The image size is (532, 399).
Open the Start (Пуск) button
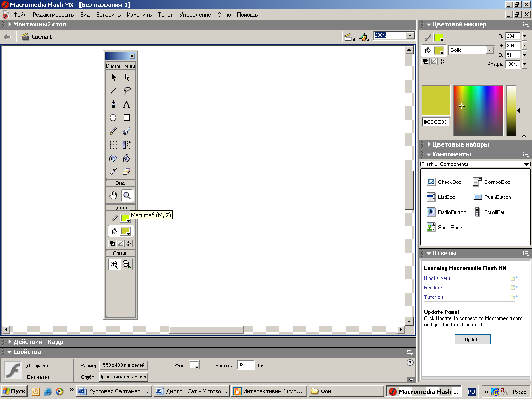pos(14,391)
